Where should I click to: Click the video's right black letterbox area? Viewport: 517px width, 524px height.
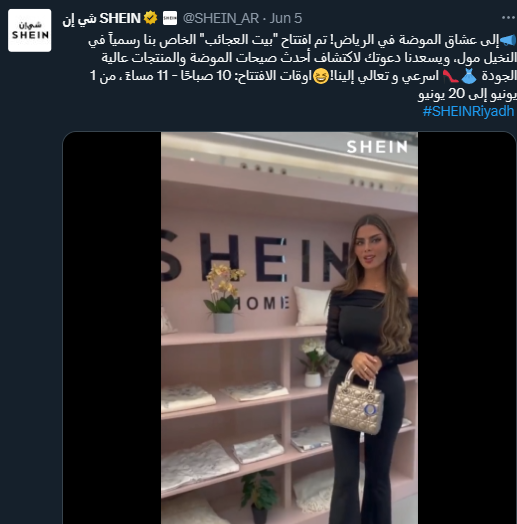click(x=467, y=328)
